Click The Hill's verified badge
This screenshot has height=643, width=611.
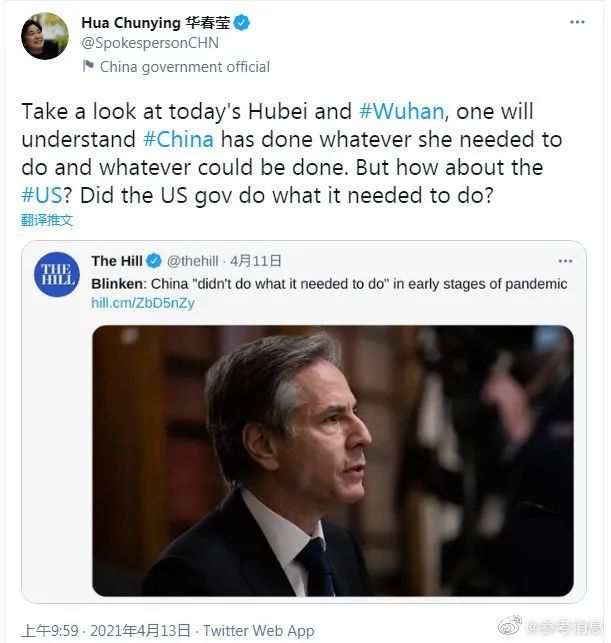click(x=154, y=261)
